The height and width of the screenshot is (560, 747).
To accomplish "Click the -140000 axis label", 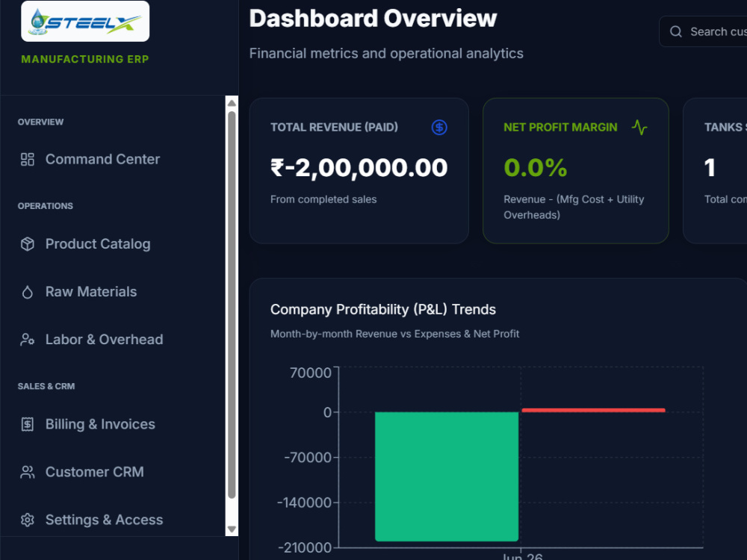I will pos(304,503).
